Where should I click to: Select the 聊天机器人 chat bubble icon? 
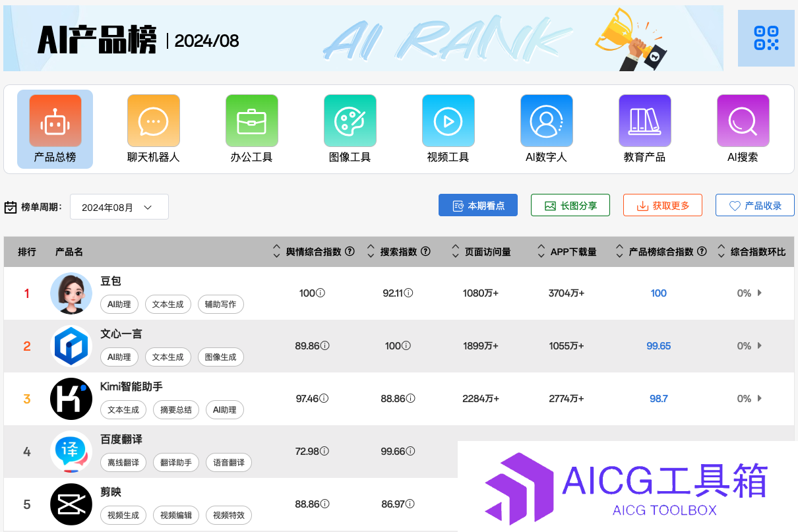tap(154, 121)
